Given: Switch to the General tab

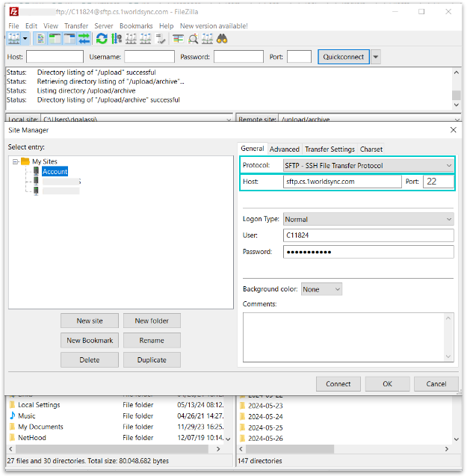Looking at the screenshot, I should pyautogui.click(x=253, y=149).
